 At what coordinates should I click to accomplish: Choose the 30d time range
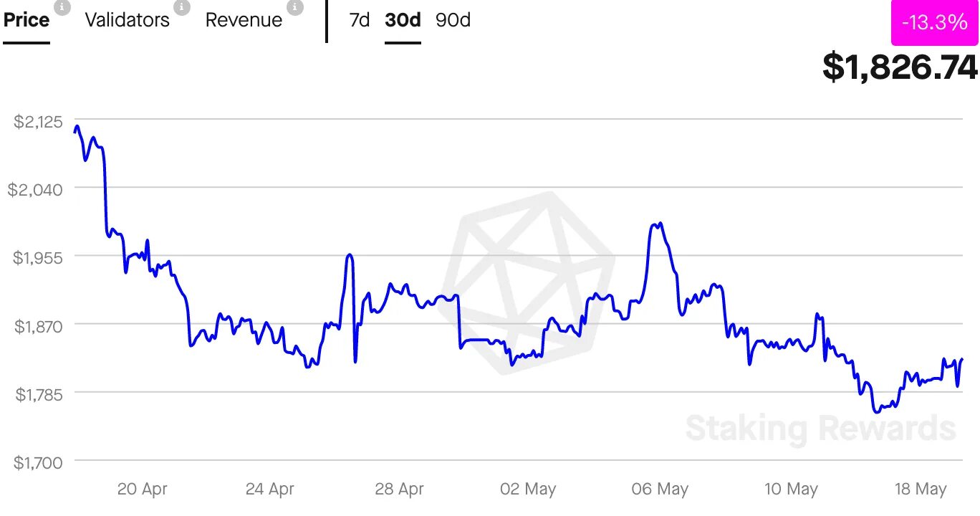click(x=403, y=20)
